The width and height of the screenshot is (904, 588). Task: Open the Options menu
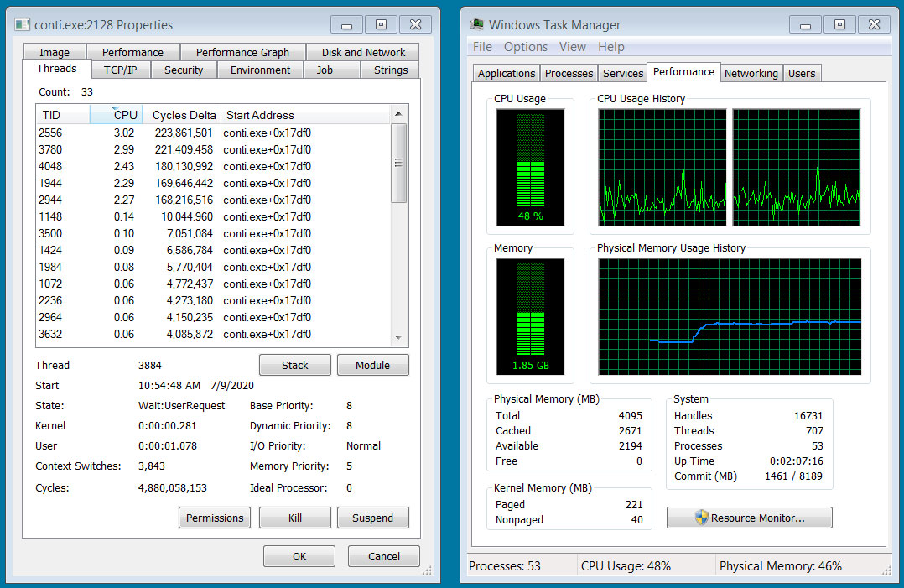click(x=526, y=47)
